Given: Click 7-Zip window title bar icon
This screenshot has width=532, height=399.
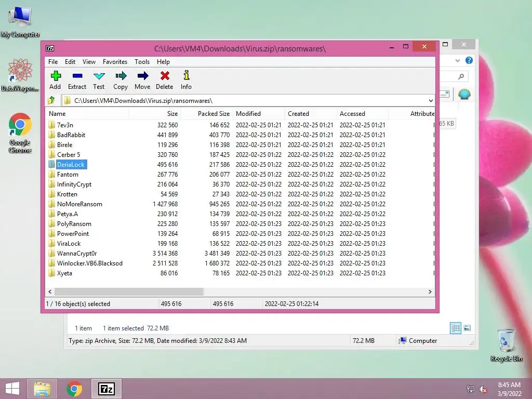Looking at the screenshot, I should pos(50,48).
